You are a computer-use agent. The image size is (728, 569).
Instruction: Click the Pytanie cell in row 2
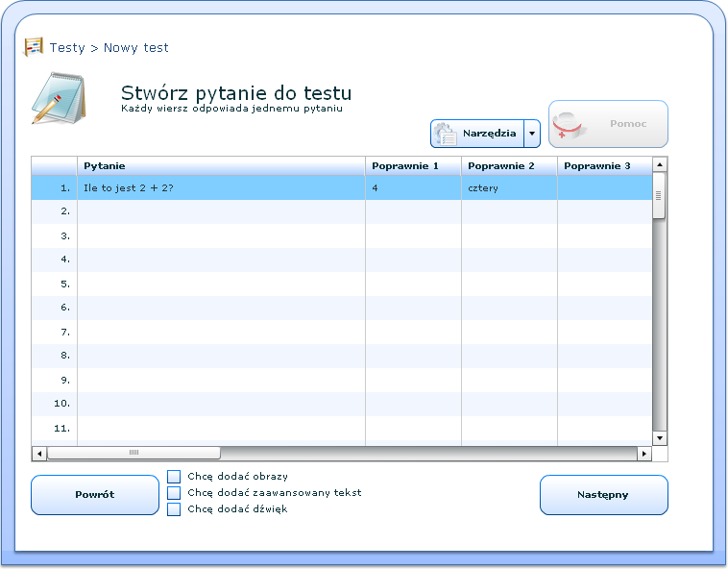(221, 211)
